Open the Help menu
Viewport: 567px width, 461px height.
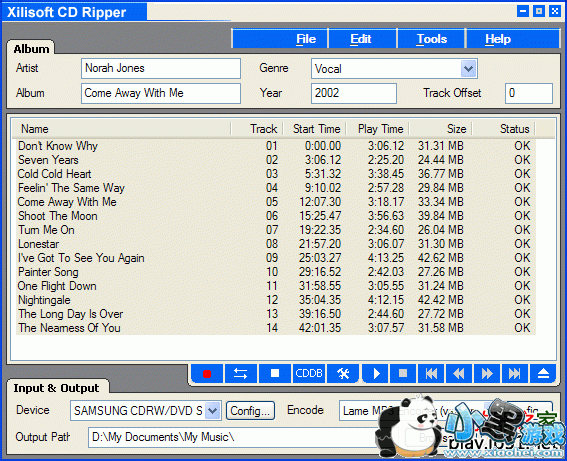click(498, 39)
